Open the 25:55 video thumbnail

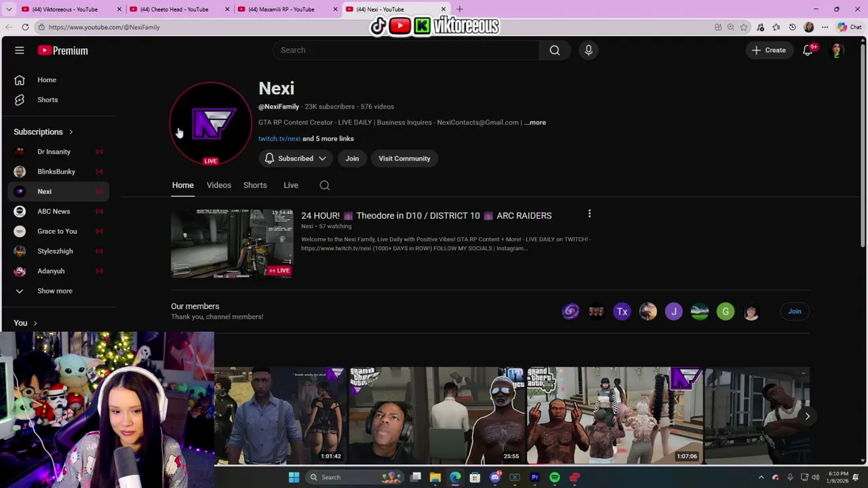tap(437, 415)
